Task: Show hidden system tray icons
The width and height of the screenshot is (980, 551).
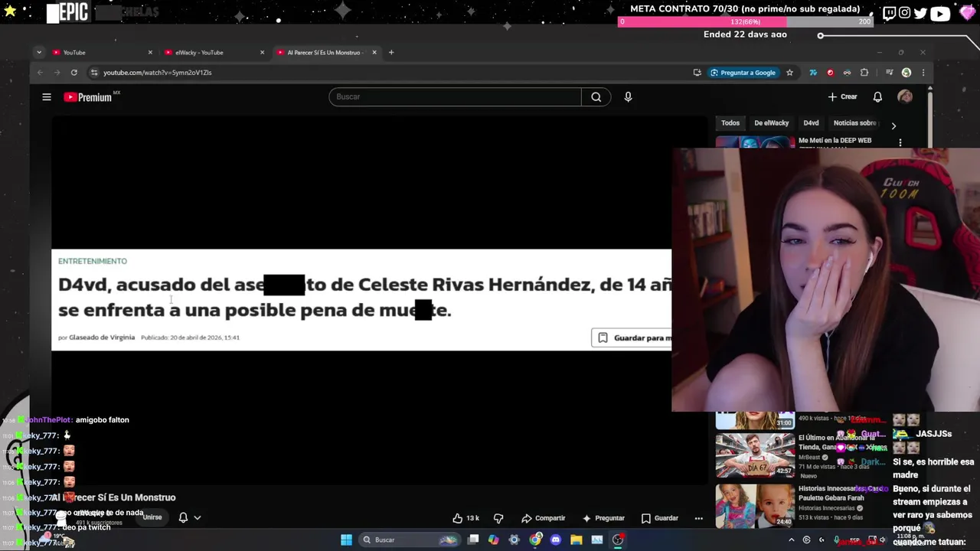Action: [x=792, y=540]
